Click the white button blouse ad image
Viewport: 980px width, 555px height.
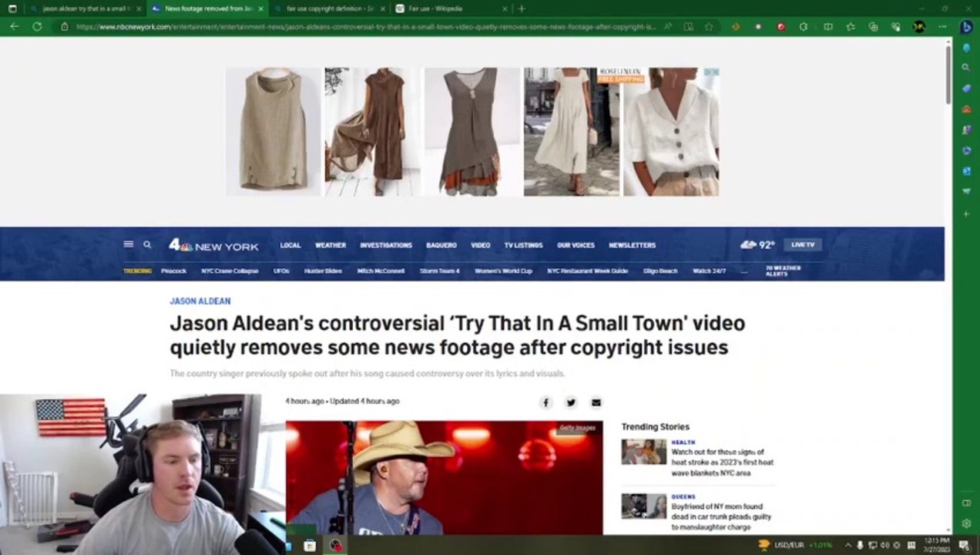pyautogui.click(x=671, y=132)
